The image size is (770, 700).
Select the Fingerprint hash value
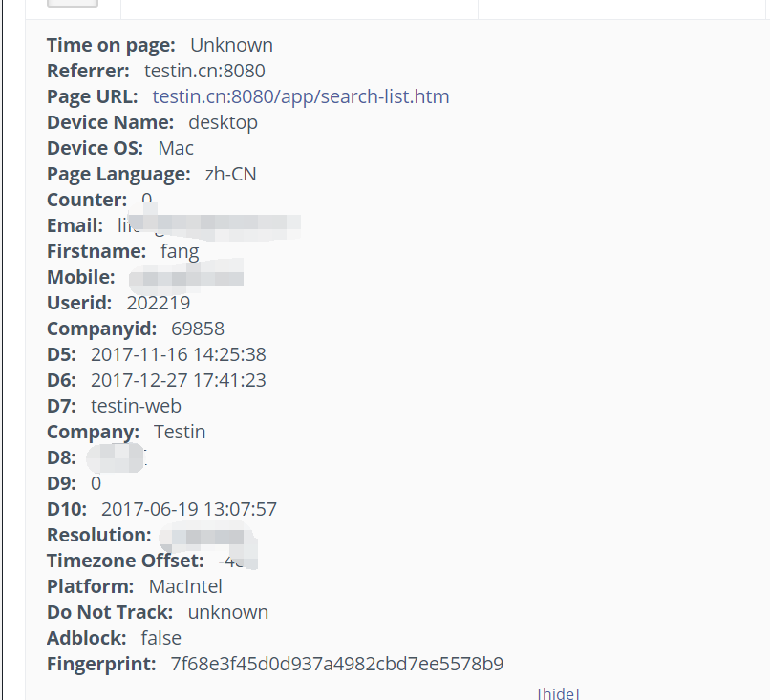pyautogui.click(x=336, y=663)
